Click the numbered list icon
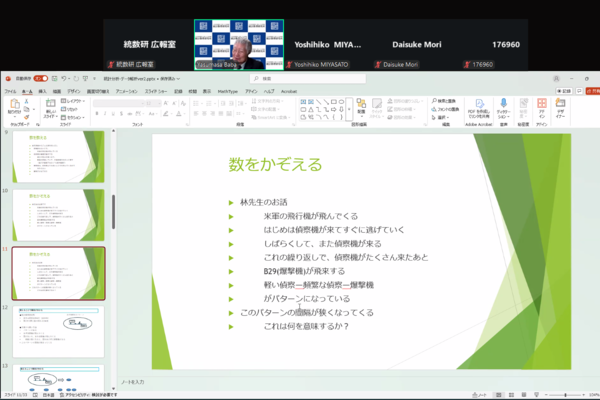The width and height of the screenshot is (600, 400). click(x=209, y=103)
